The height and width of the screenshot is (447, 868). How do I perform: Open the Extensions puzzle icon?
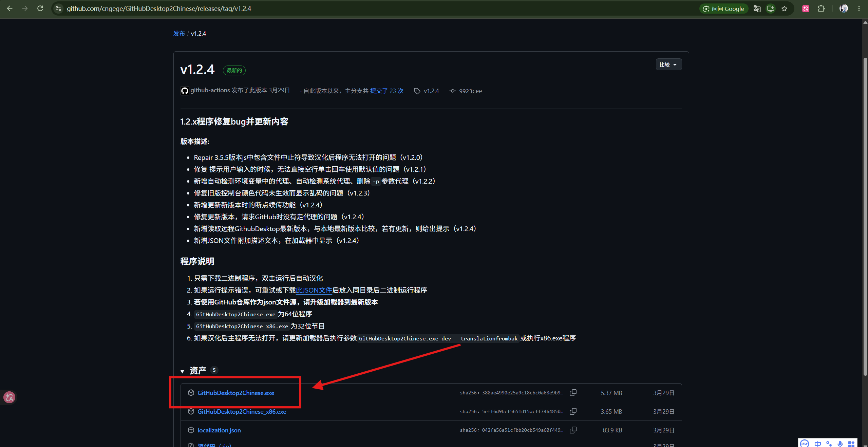tap(821, 9)
